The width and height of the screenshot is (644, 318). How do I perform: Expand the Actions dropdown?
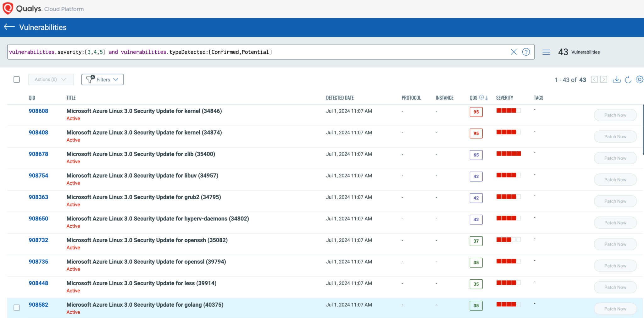(x=51, y=79)
